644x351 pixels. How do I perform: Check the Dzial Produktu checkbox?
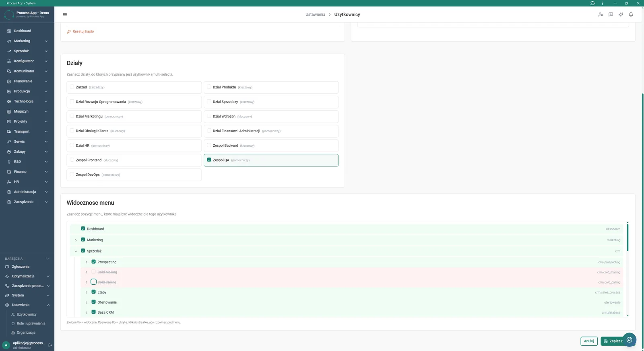[x=209, y=87]
